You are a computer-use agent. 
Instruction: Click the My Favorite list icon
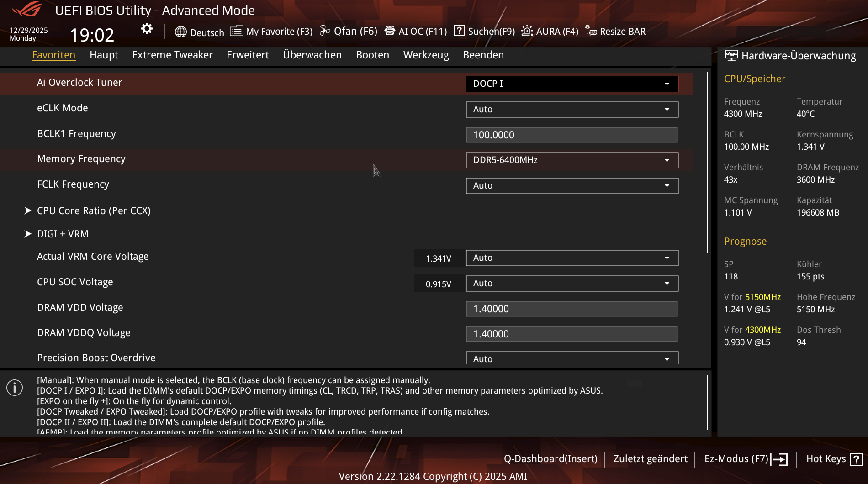[236, 31]
